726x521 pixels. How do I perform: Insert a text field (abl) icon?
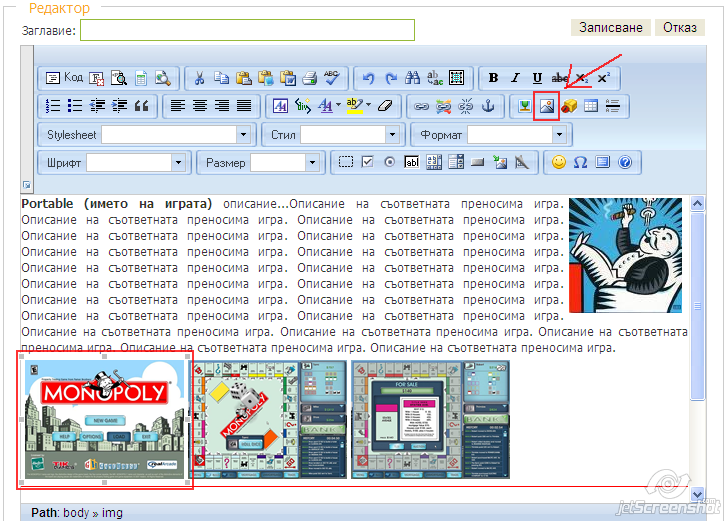412,162
